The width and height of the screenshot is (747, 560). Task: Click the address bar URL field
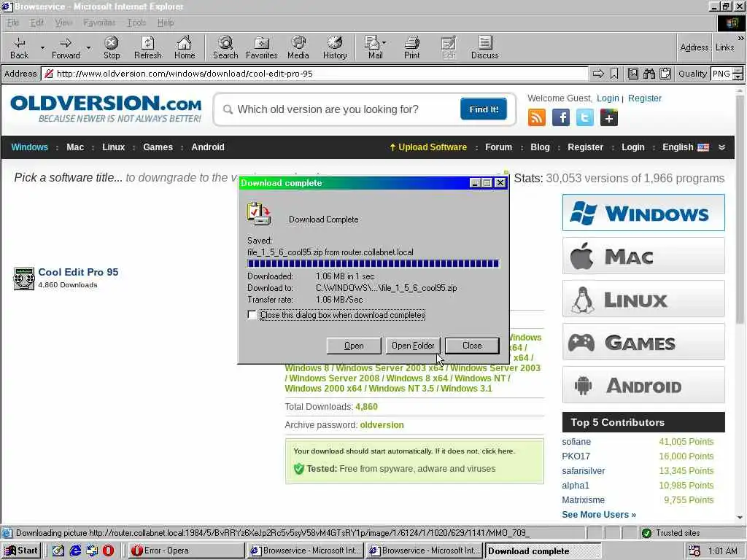[x=314, y=74]
